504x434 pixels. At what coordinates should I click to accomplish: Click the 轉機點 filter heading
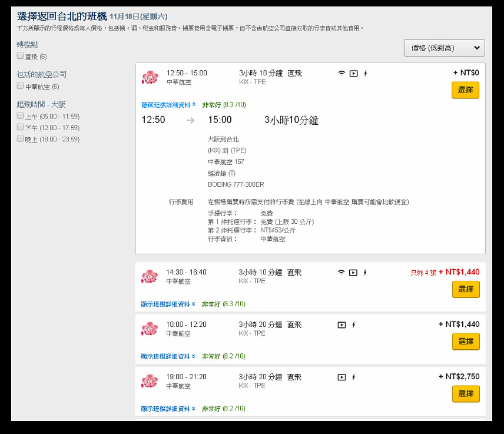pyautogui.click(x=27, y=45)
